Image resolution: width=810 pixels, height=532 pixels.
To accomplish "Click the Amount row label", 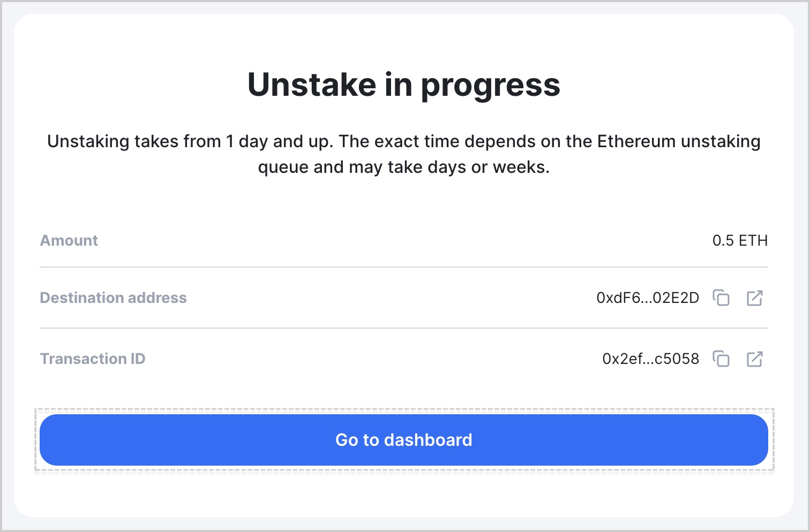I will (x=69, y=240).
